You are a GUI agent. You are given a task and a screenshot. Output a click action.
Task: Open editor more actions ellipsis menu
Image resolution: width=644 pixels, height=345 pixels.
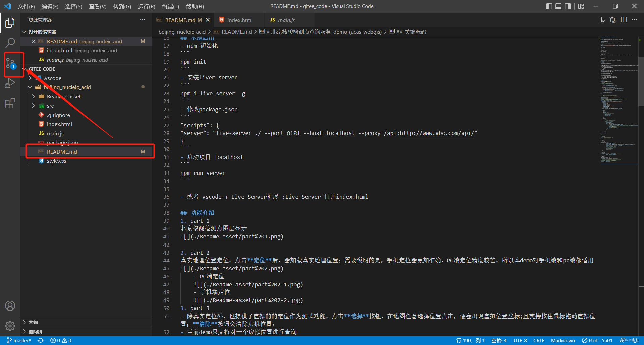point(634,20)
